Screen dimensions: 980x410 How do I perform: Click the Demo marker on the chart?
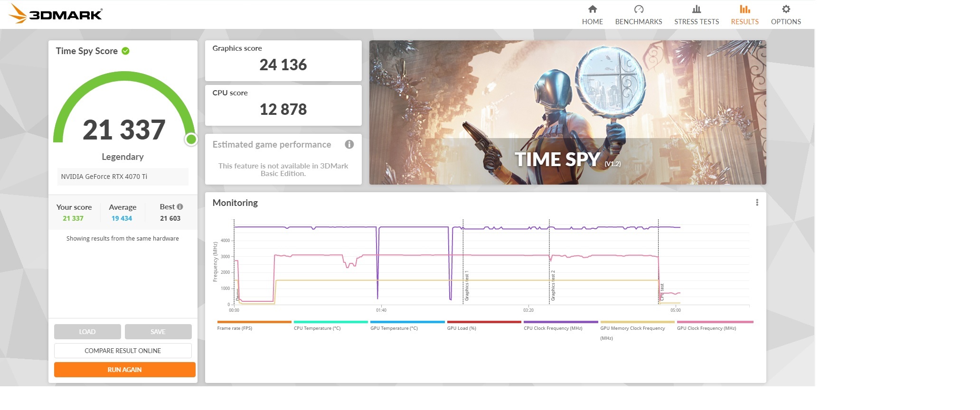coord(238,295)
